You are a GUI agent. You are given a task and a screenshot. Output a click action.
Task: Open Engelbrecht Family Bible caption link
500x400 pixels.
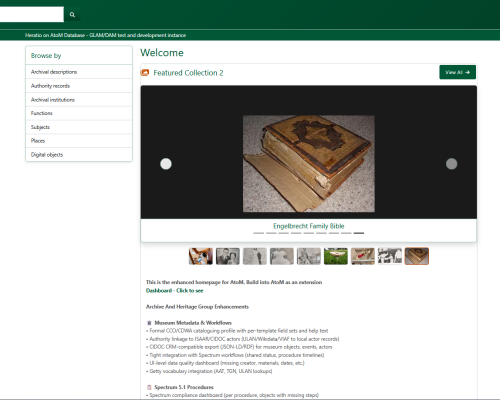pyautogui.click(x=309, y=226)
